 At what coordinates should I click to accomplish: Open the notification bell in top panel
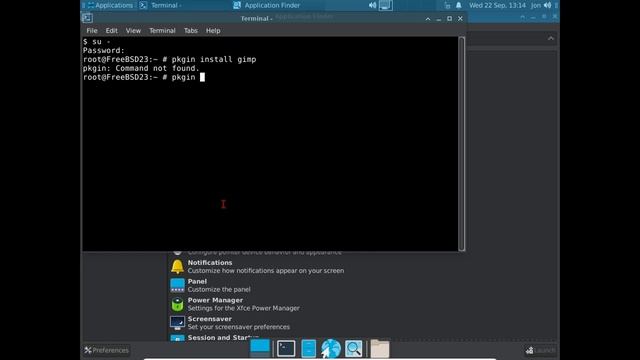coord(459,5)
